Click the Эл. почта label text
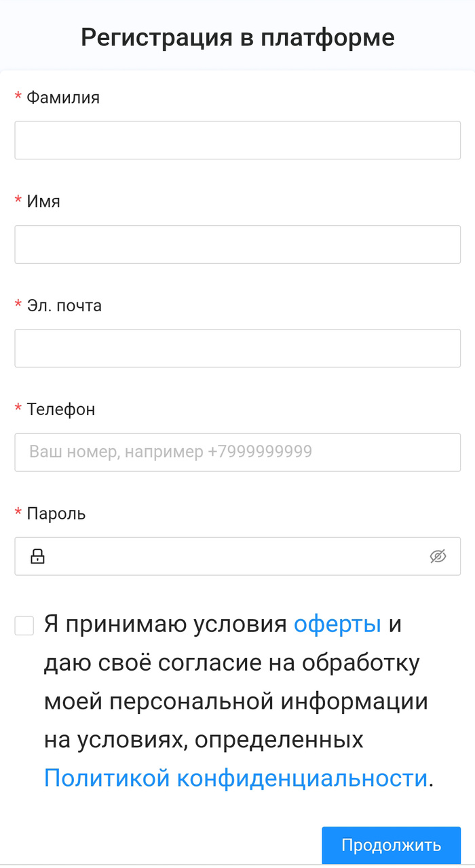 [x=64, y=305]
